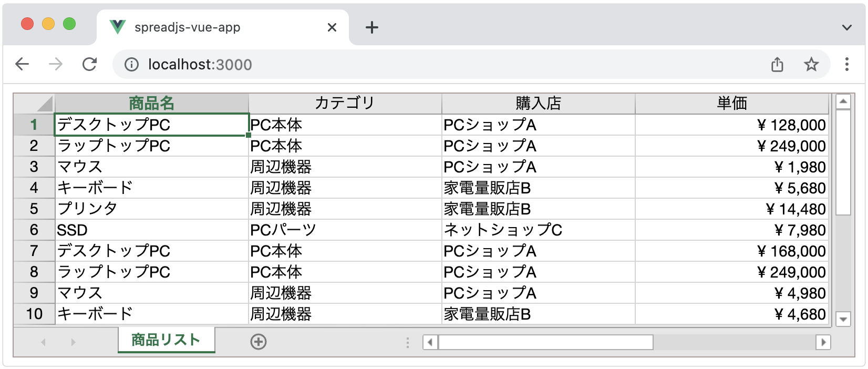Click the PCパーツ category cell
868x369 pixels.
(345, 230)
